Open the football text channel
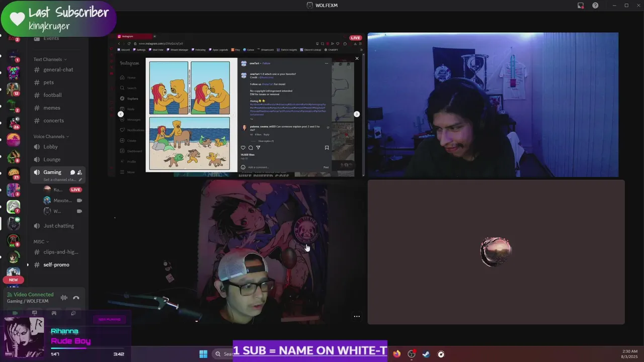This screenshot has width=644, height=362. [58, 95]
